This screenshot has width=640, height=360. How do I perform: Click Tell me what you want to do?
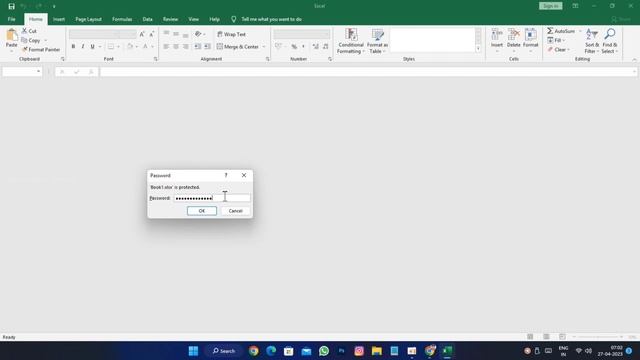click(271, 19)
